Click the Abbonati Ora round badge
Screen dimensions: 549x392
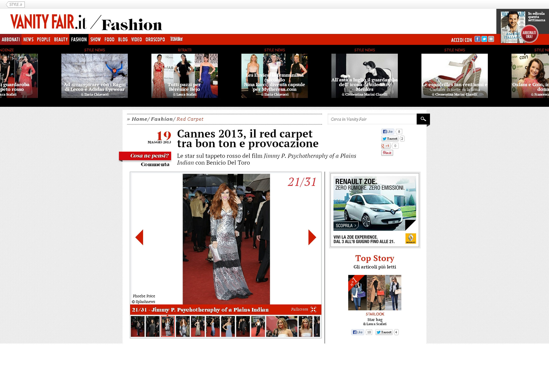pyautogui.click(x=529, y=34)
